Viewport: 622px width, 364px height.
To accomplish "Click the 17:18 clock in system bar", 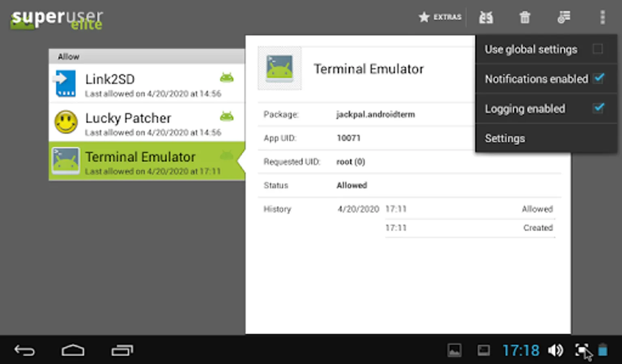I will pyautogui.click(x=521, y=350).
